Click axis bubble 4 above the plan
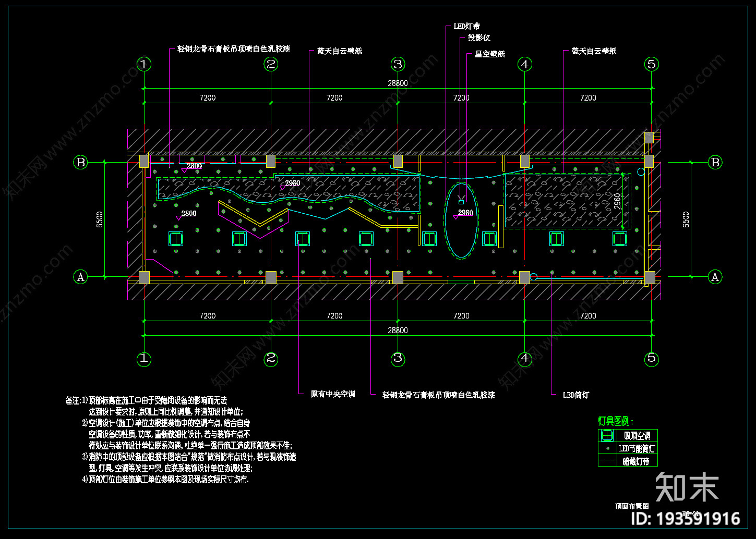 pyautogui.click(x=524, y=64)
